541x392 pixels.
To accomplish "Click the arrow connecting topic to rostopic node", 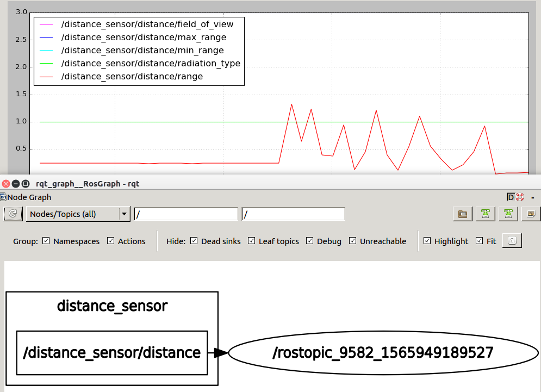I will click(218, 353).
